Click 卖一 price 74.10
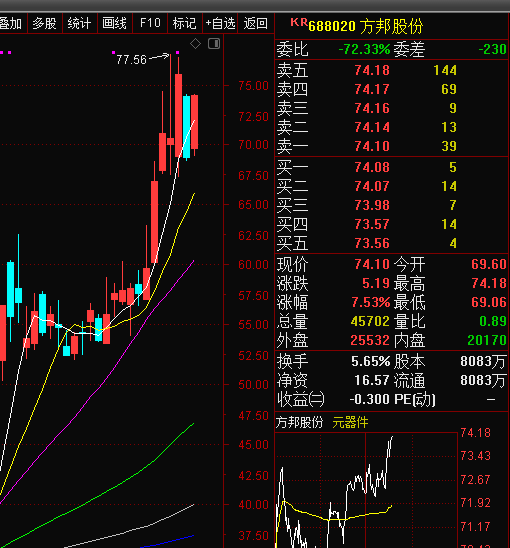510x548 pixels. tap(372, 146)
